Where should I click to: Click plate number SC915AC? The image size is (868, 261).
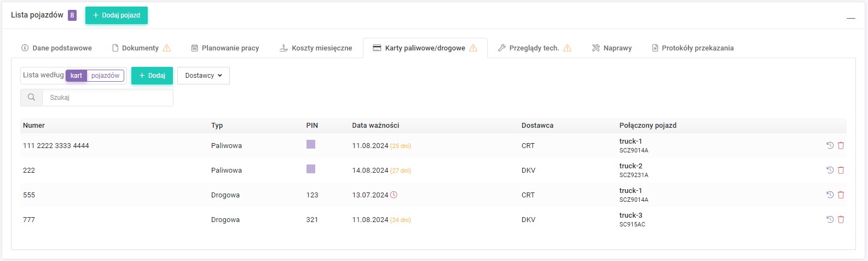pos(632,224)
